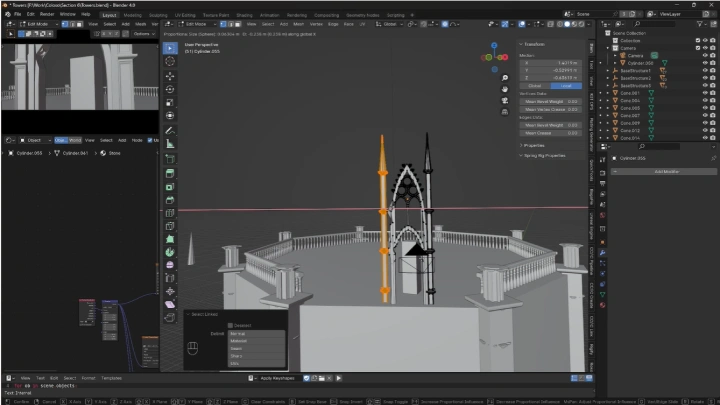The height and width of the screenshot is (405, 720).
Task: Select the Rotate tool
Action: tap(170, 90)
